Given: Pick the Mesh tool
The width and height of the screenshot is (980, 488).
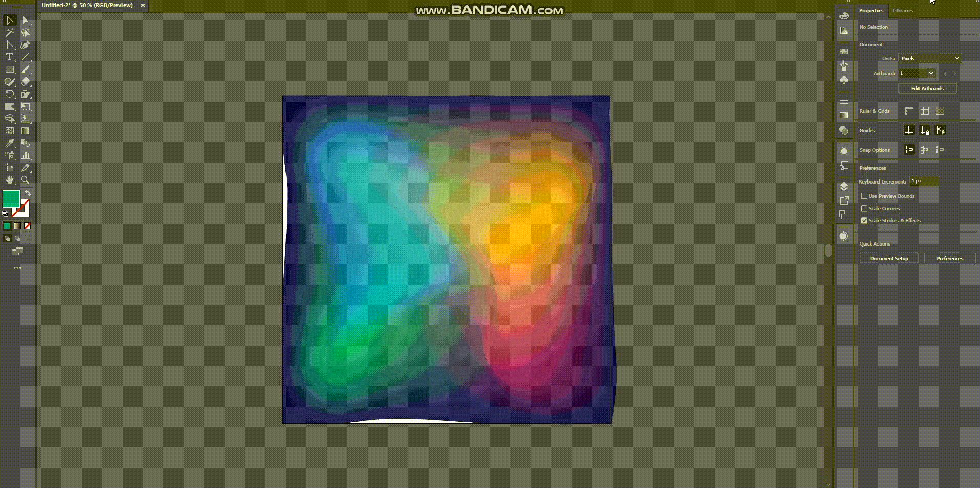Looking at the screenshot, I should point(10,131).
